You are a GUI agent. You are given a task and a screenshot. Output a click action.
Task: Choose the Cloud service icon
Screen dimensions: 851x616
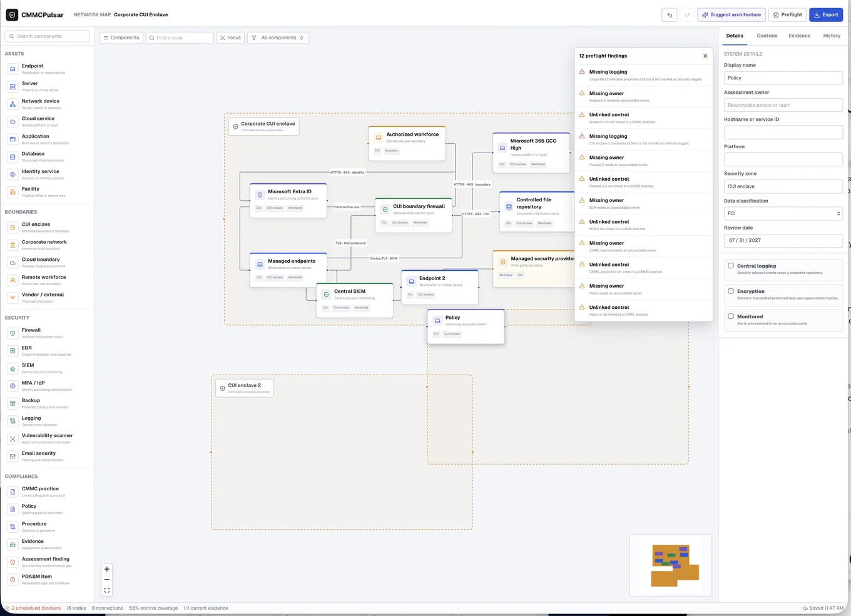tap(13, 121)
